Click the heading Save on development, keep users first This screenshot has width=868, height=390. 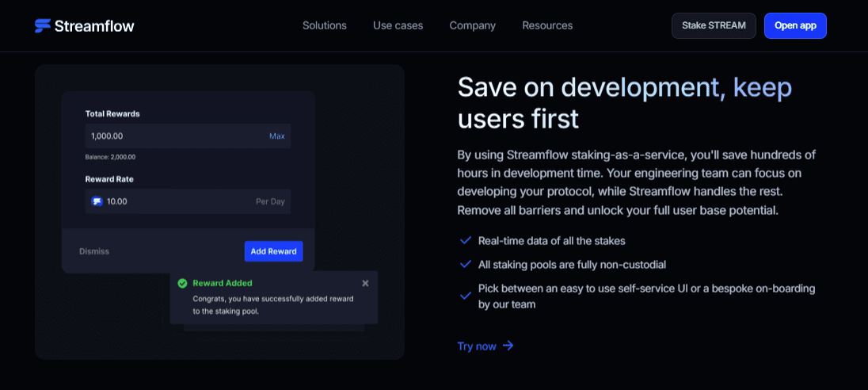point(624,102)
